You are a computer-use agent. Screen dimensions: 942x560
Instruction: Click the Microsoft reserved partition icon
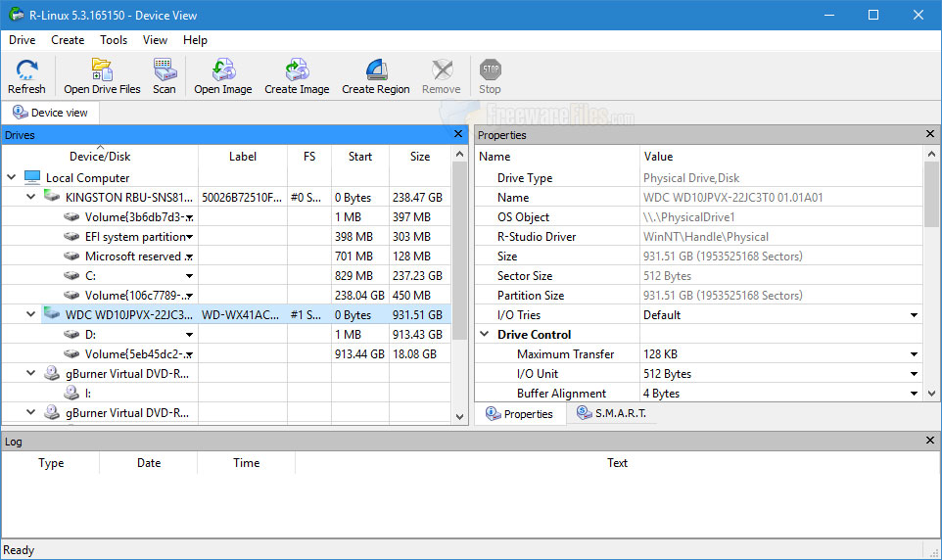point(71,256)
